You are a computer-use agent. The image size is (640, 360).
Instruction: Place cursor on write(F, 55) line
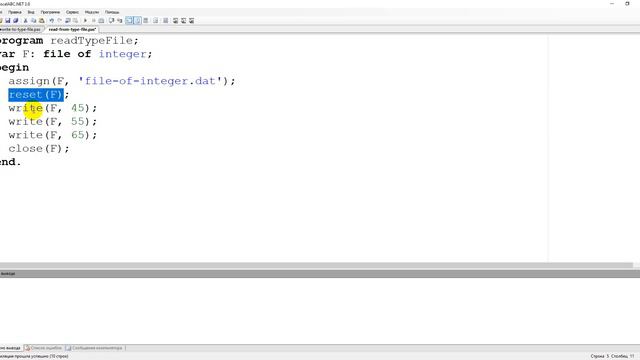pos(53,122)
